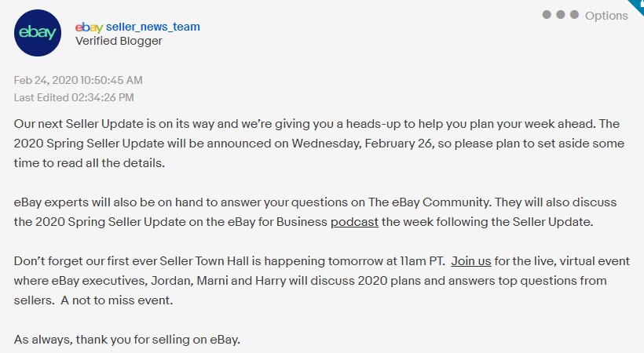Image resolution: width=644 pixels, height=353 pixels.
Task: Open the seller_news_team profile link
Action: coord(153,27)
